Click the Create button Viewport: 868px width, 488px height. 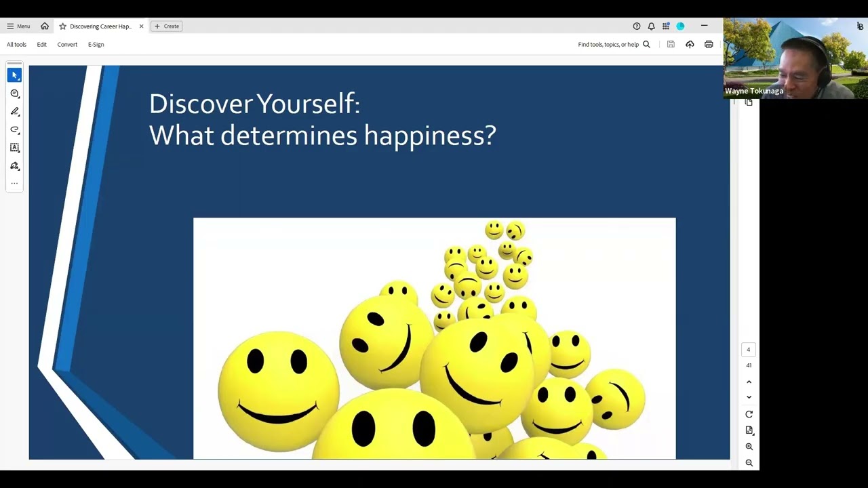pyautogui.click(x=167, y=26)
